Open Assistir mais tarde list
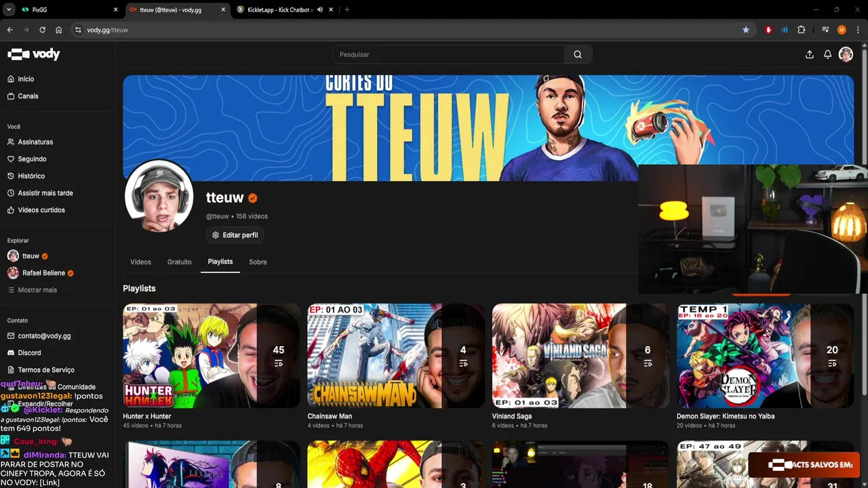 (x=40, y=193)
